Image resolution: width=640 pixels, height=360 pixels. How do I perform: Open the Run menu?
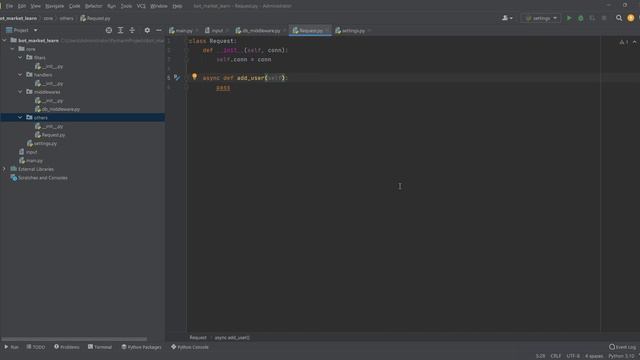click(111, 6)
